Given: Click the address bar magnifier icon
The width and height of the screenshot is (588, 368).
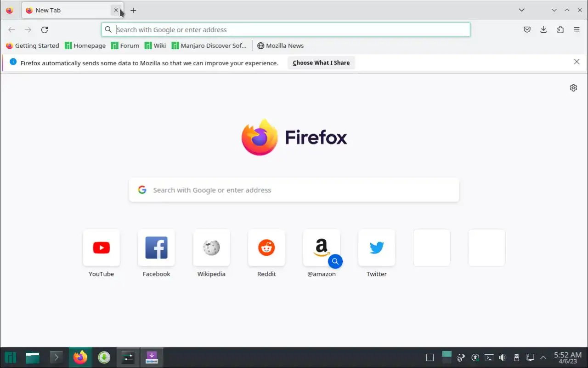Looking at the screenshot, I should [108, 29].
